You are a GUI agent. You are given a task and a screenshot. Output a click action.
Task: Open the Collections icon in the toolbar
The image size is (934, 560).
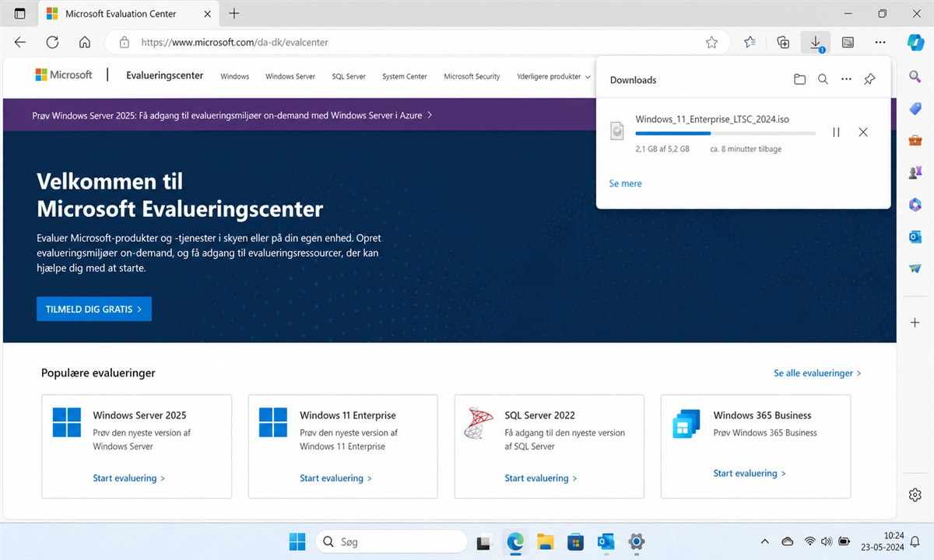point(784,43)
